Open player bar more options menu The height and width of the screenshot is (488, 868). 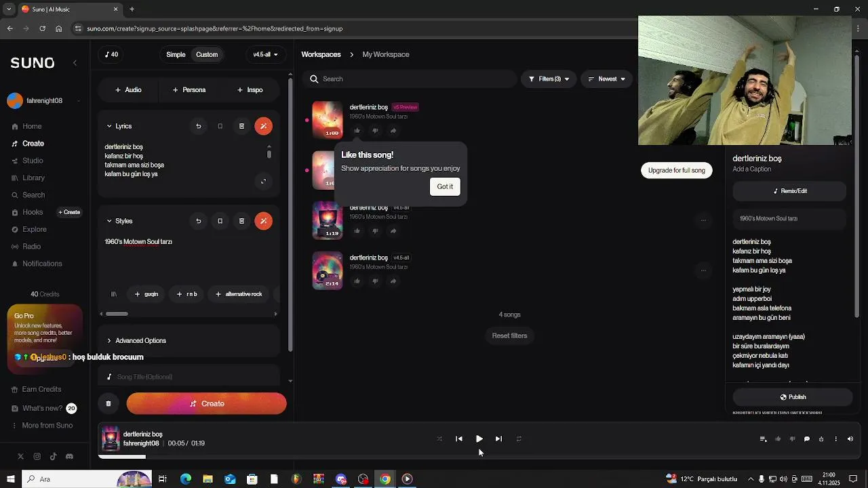(835, 439)
